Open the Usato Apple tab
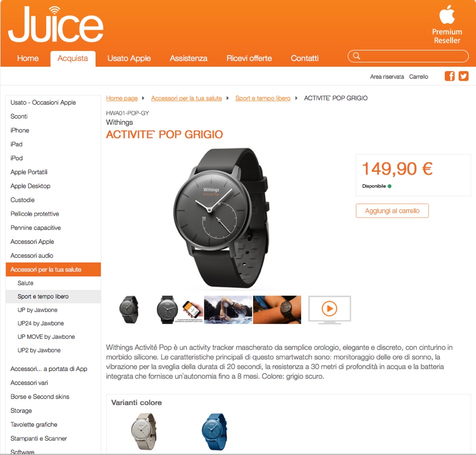The image size is (476, 455). pos(129,58)
